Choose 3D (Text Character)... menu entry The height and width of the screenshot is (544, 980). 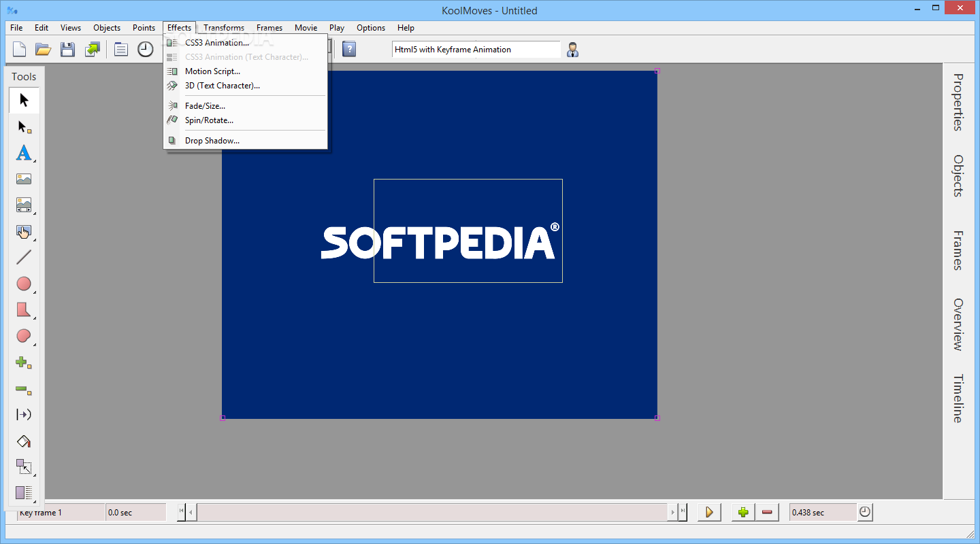coord(246,86)
